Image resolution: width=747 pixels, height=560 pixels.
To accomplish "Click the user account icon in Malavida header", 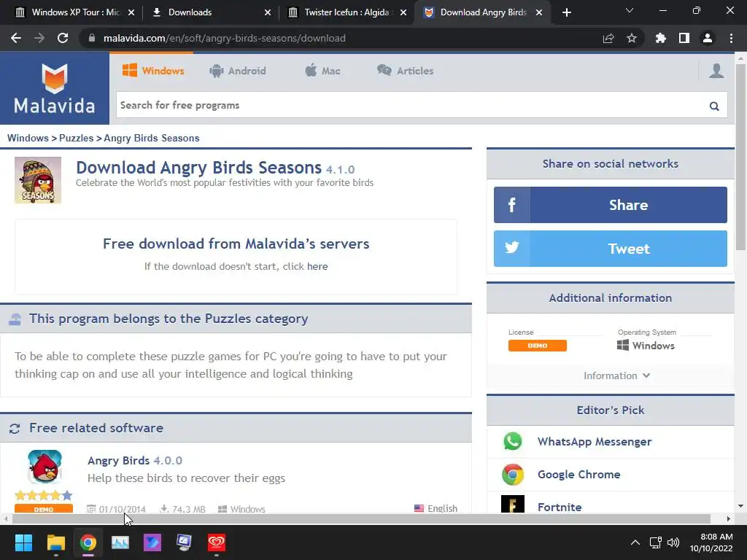I will pos(716,71).
